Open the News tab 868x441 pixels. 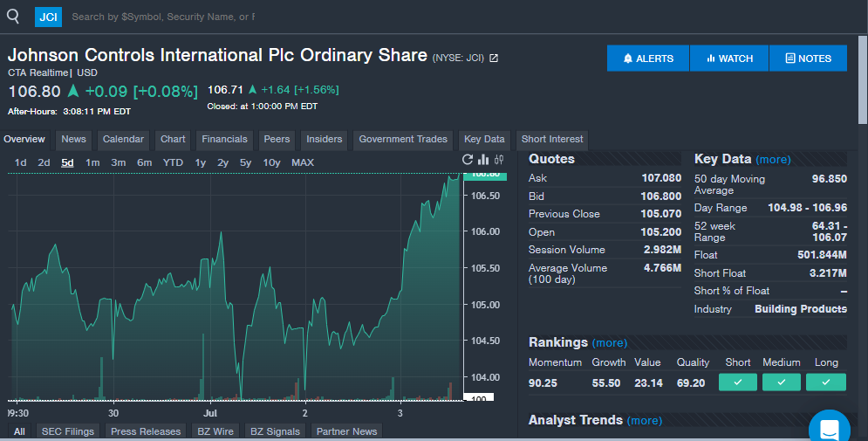coord(73,140)
